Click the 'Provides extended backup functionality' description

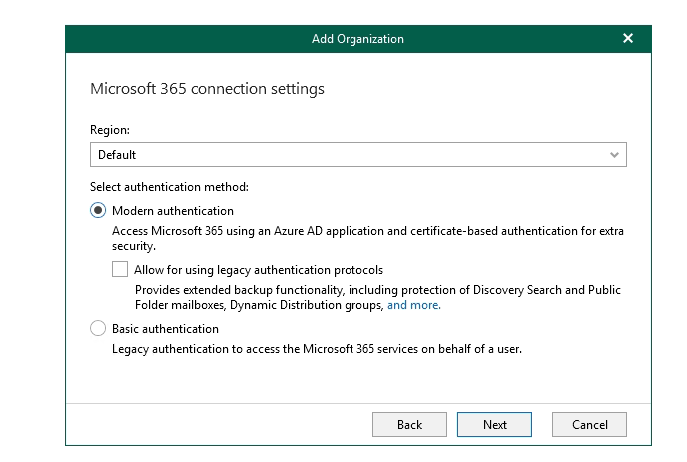pyautogui.click(x=378, y=298)
